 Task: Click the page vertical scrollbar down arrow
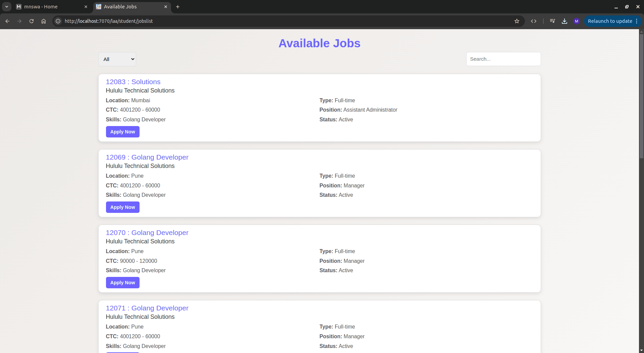coord(641,350)
